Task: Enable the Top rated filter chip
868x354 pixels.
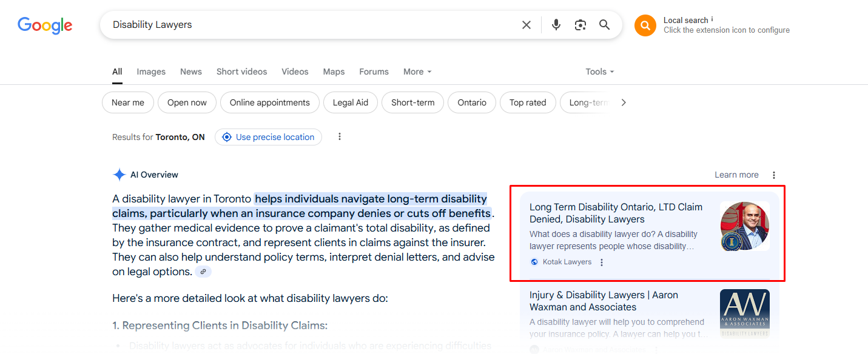Action: tap(528, 102)
